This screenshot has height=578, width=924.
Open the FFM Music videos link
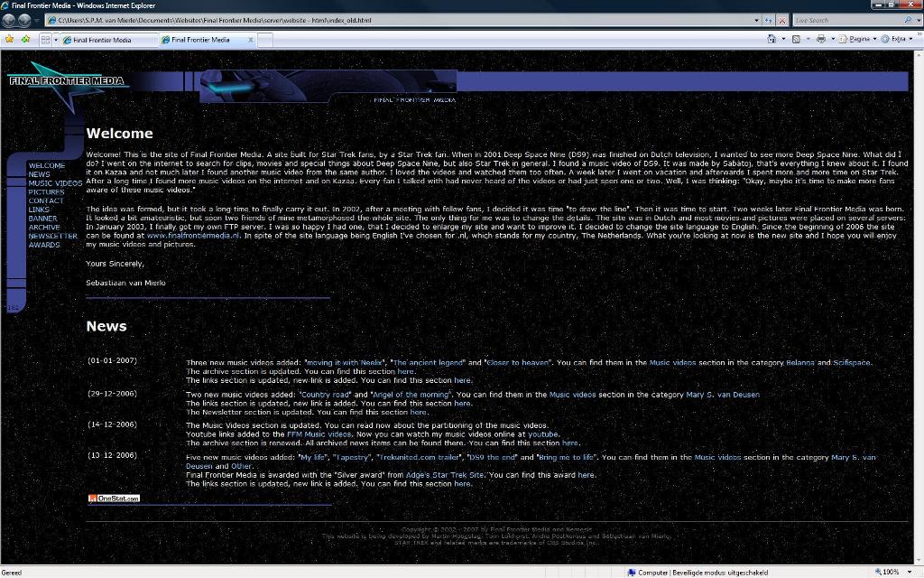point(319,434)
